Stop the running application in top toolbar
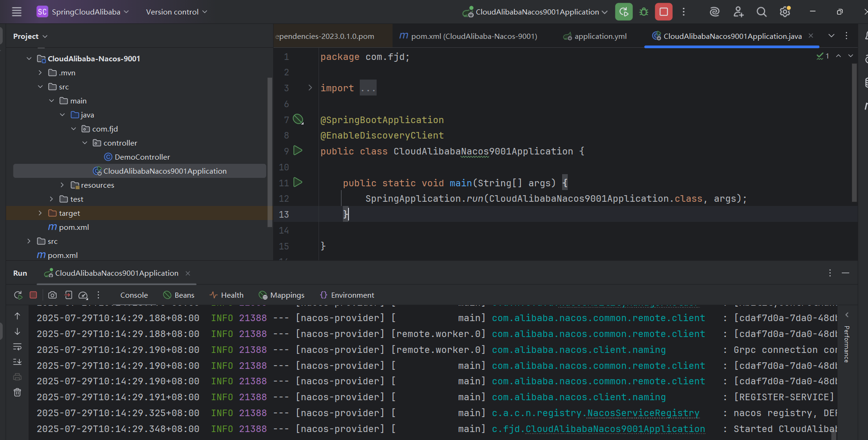 coord(664,12)
